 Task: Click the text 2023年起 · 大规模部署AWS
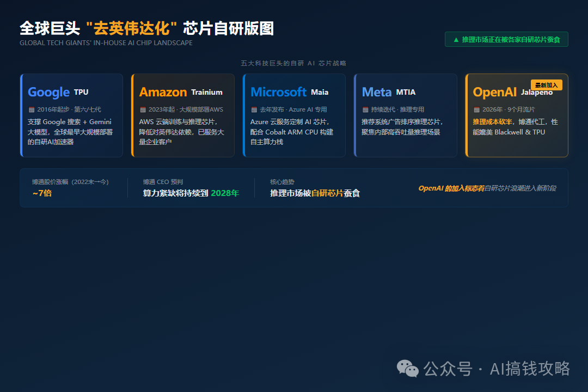[x=186, y=109]
